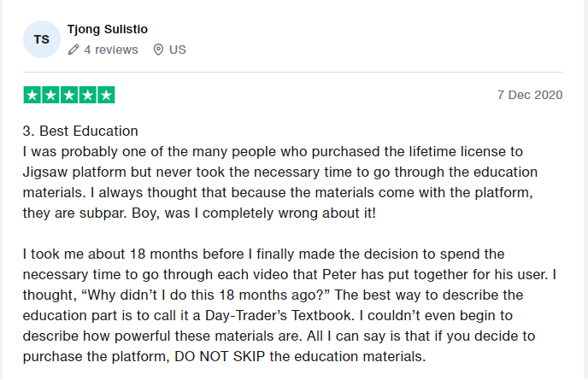Click the review date 7 Dec 2020
This screenshot has height=380, width=588.
coord(530,95)
